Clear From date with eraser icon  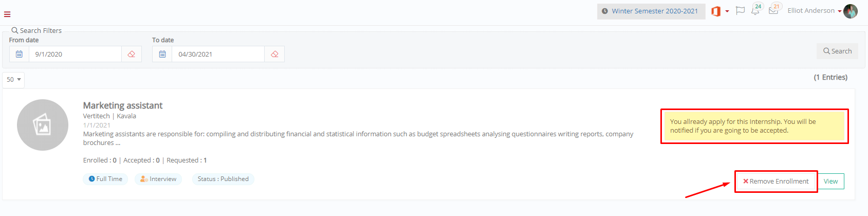click(132, 54)
